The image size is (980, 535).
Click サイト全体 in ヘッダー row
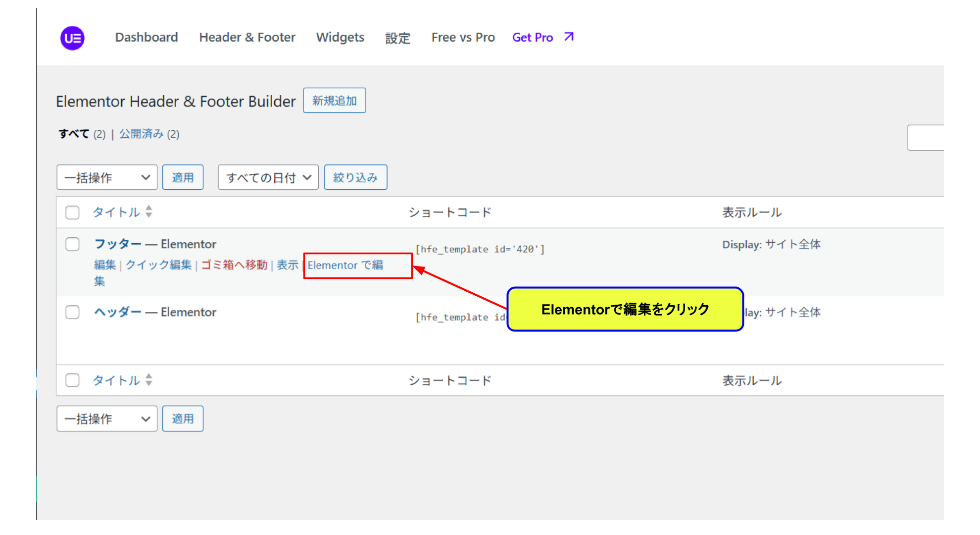pos(793,312)
